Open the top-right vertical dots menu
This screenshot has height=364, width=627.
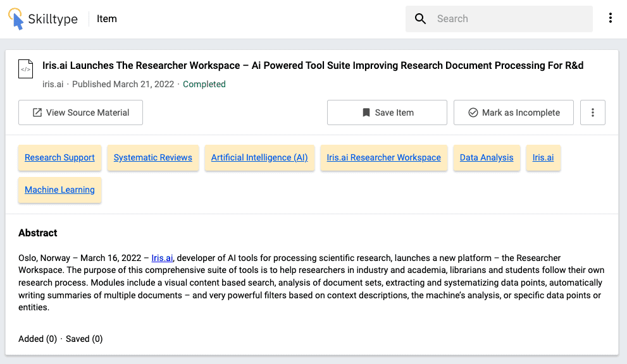(610, 18)
